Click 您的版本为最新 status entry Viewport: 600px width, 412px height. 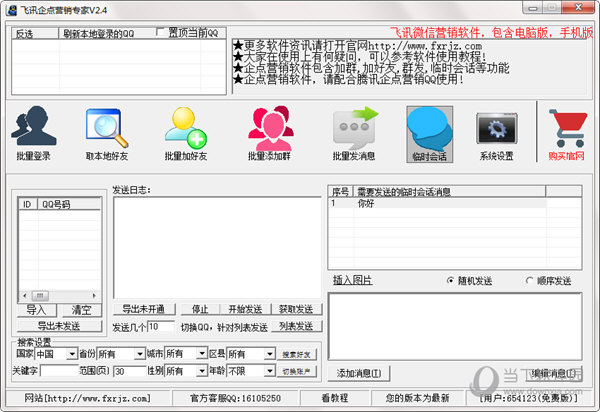coord(417,398)
